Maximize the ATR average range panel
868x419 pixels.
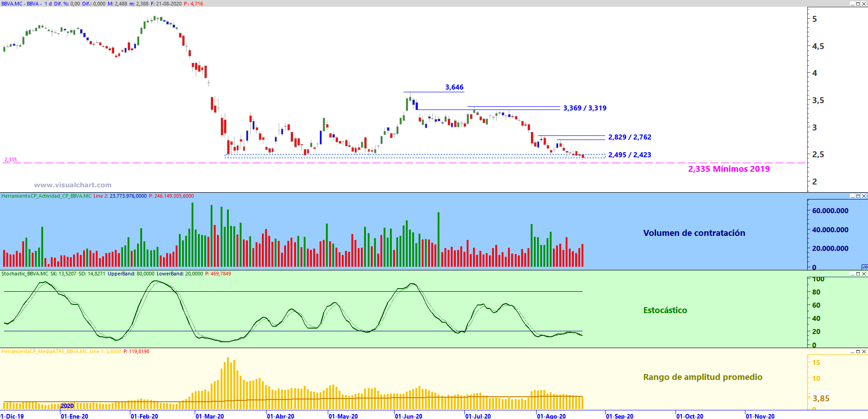(x=858, y=352)
